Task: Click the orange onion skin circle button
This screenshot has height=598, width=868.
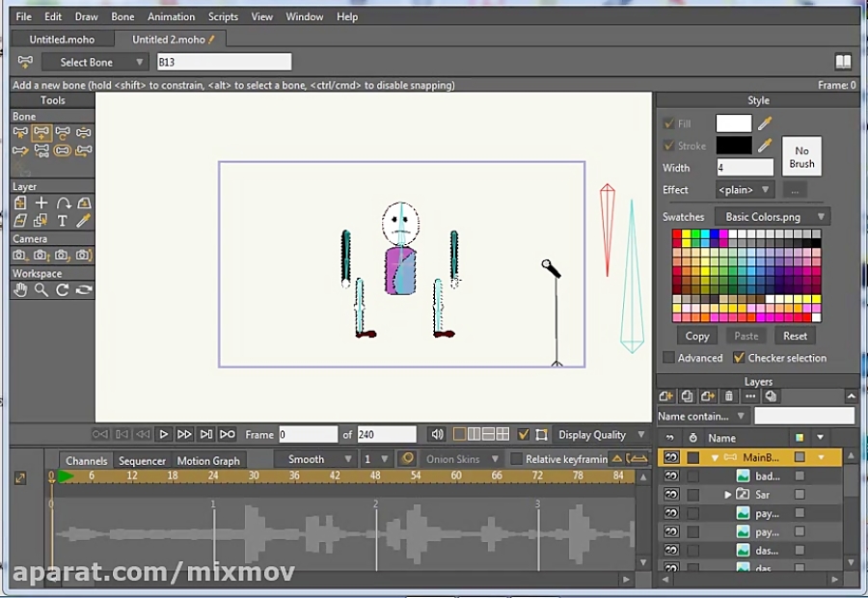Action: tap(407, 458)
